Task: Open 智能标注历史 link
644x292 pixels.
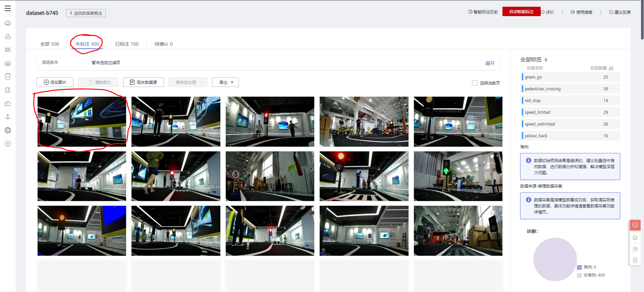Action: (x=486, y=12)
